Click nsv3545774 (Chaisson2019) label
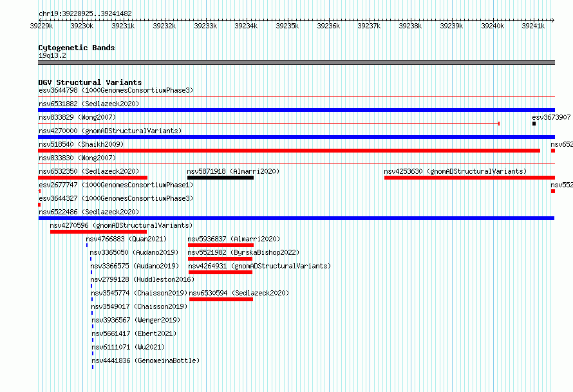573x392 pixels. tap(139, 293)
